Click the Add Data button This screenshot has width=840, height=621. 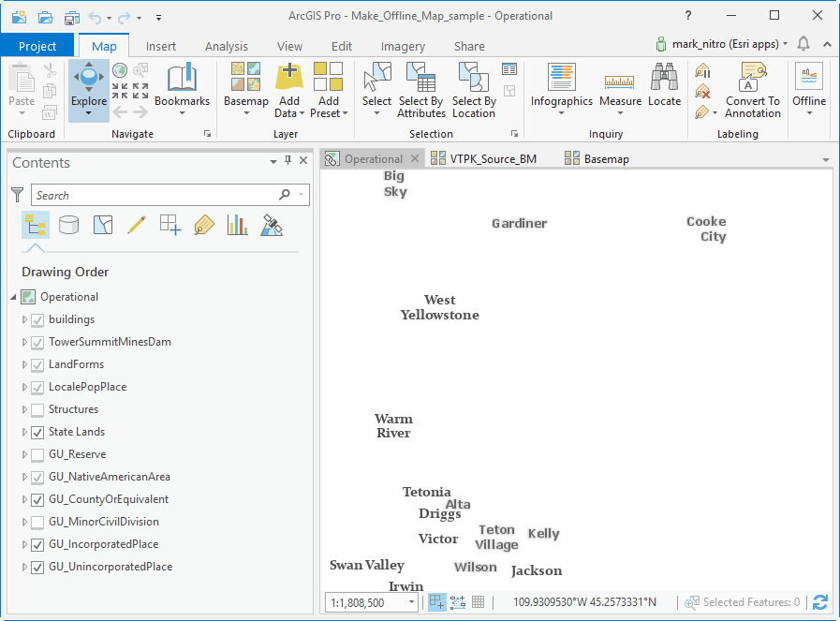point(289,90)
